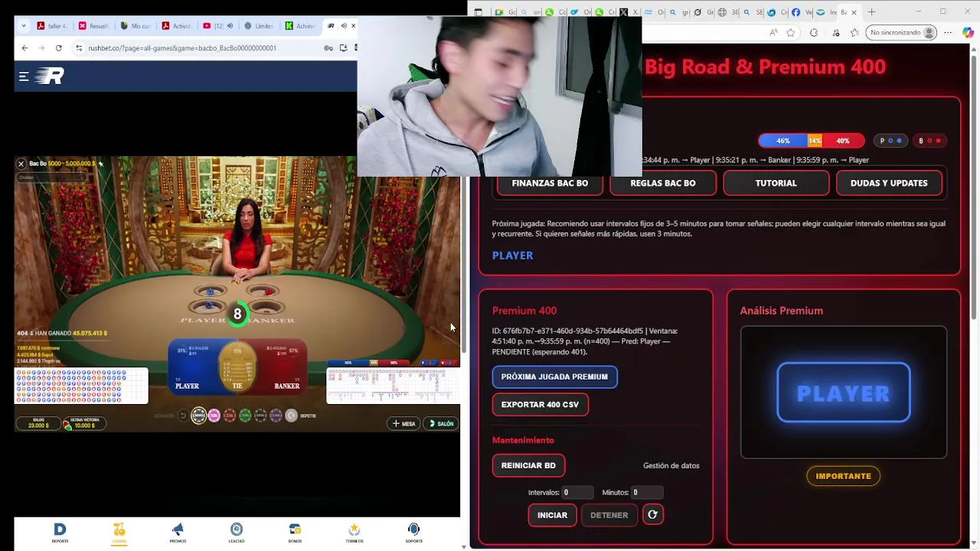980x551 pixels.
Task: Open the Rushbet hamburger menu
Action: [24, 77]
